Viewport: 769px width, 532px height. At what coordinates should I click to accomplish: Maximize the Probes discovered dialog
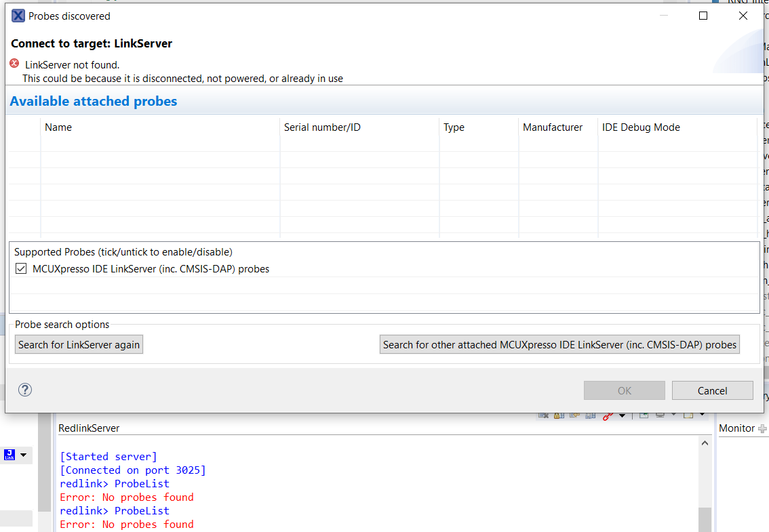pos(703,16)
